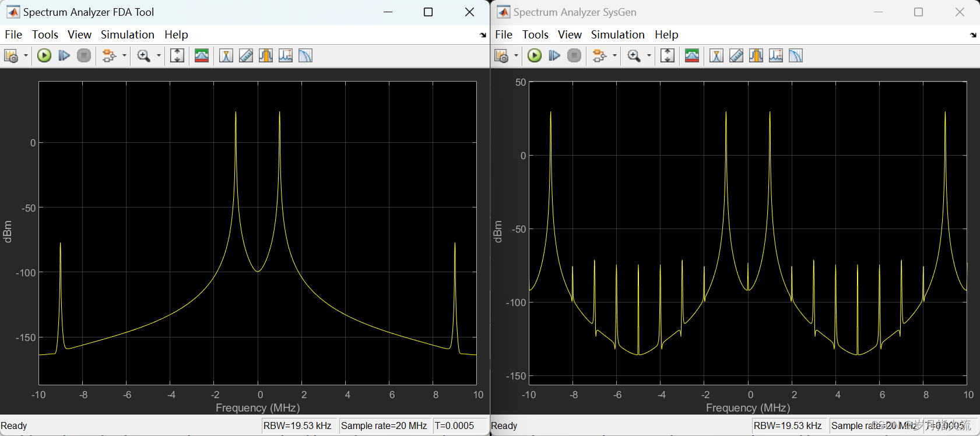This screenshot has width=980, height=436.
Task: Run simulation in SysGen window
Action: (535, 56)
